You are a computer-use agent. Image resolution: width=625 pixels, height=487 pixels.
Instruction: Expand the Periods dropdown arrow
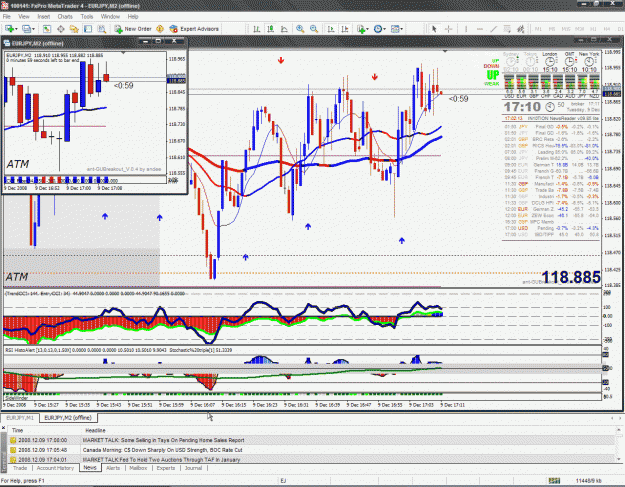tap(385, 29)
